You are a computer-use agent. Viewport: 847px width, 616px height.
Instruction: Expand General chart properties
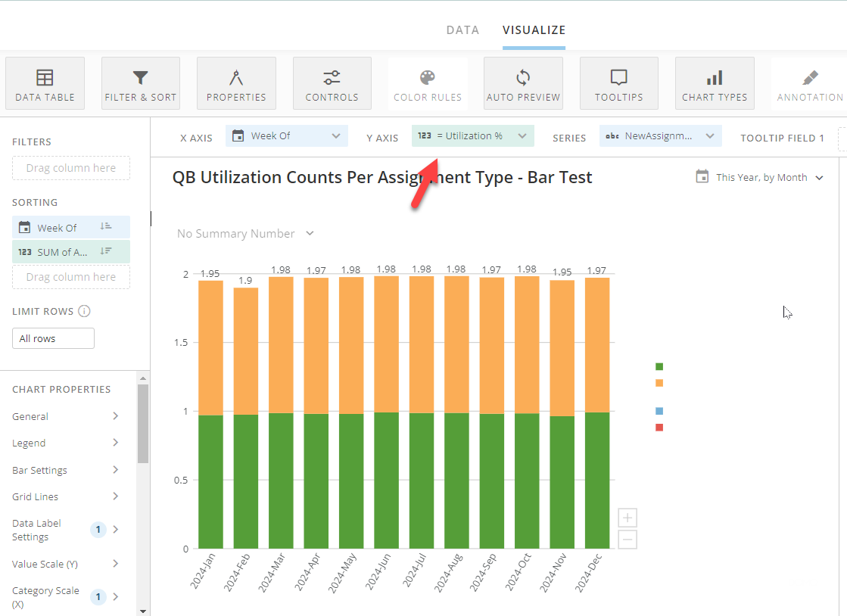pos(65,416)
